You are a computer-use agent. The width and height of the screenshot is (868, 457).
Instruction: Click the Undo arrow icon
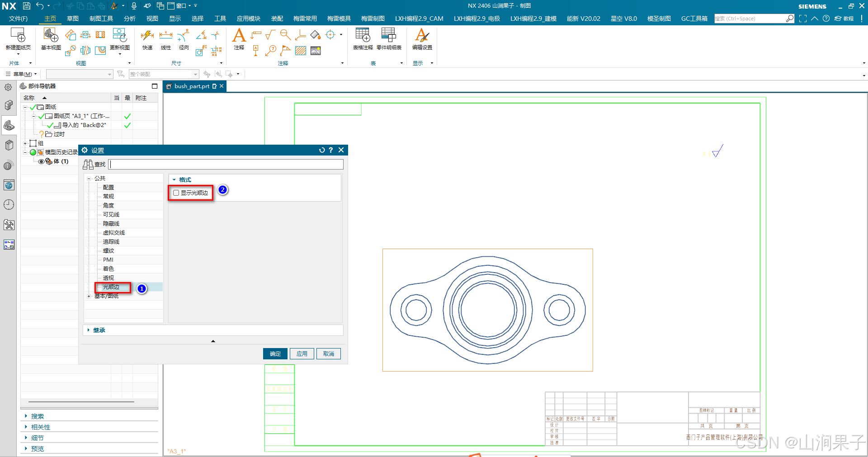(x=40, y=6)
